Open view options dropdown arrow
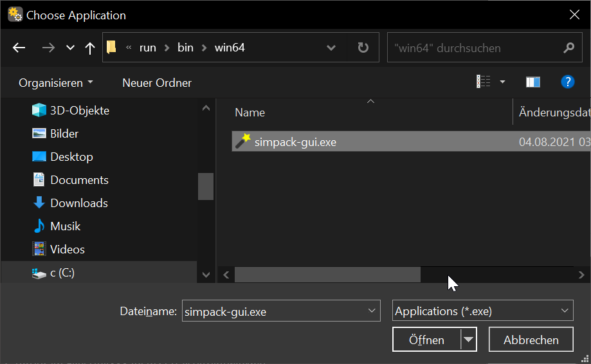 click(x=502, y=82)
